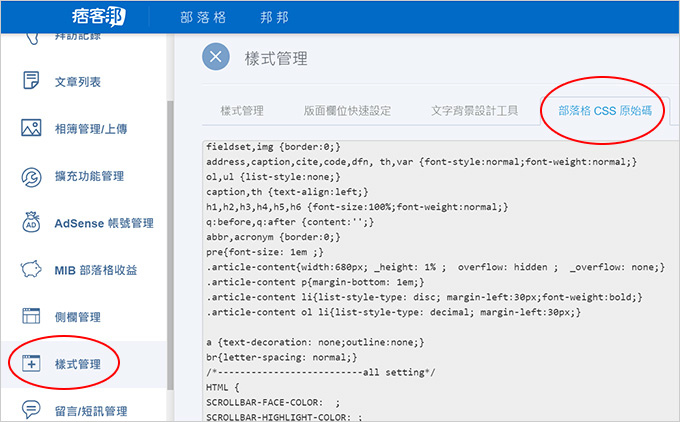Click the MIB piggy bank icon

(31, 269)
